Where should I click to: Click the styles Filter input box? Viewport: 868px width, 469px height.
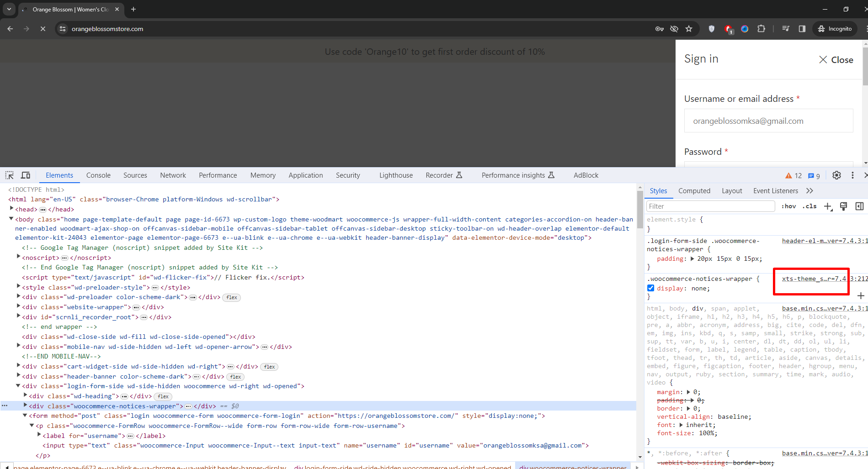click(710, 206)
